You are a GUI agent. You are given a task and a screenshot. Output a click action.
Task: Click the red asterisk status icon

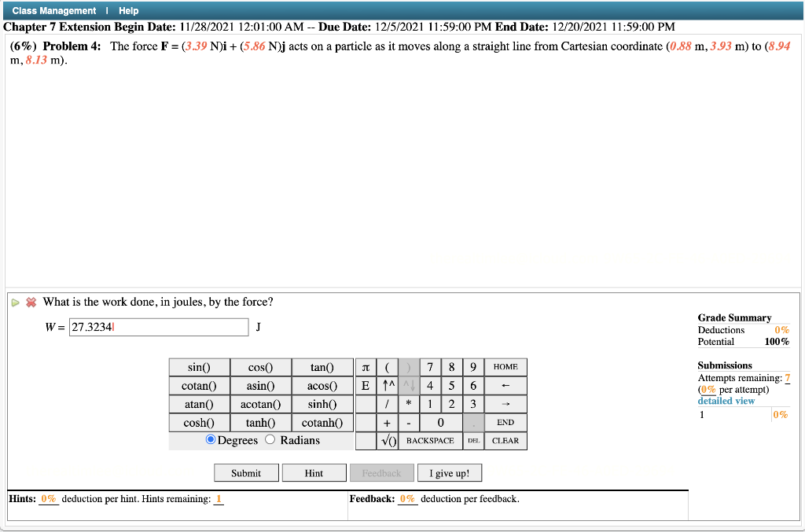click(29, 302)
